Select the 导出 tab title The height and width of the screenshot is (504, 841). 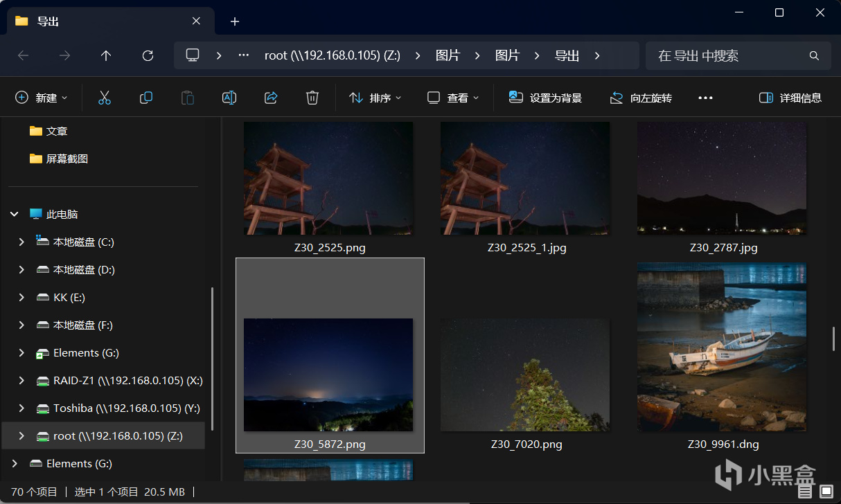(48, 21)
